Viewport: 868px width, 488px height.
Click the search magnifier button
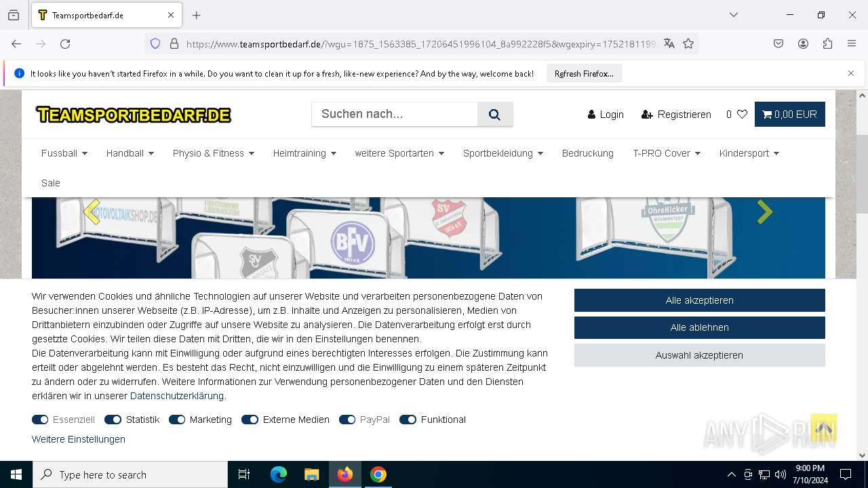pos(495,115)
